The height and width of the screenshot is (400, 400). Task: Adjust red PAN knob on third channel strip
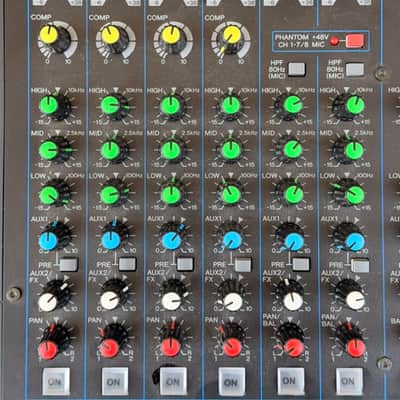(x=171, y=347)
